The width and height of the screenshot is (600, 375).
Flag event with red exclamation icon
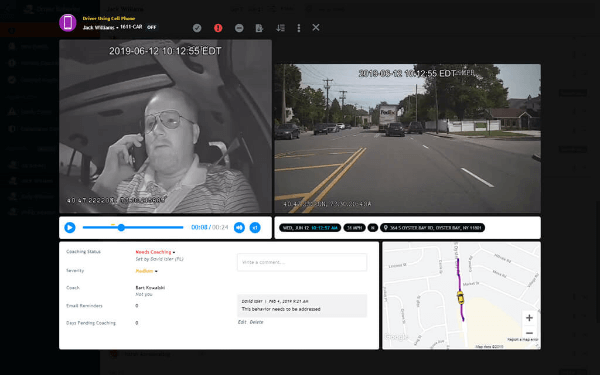point(218,28)
